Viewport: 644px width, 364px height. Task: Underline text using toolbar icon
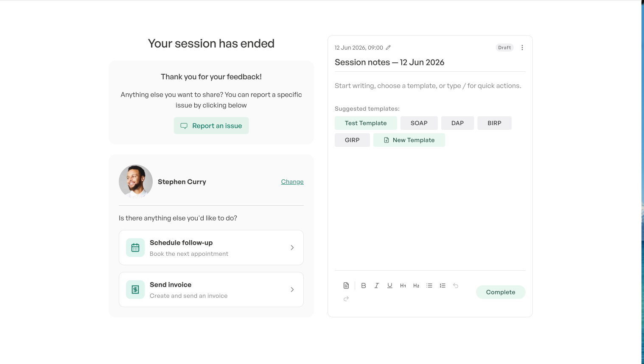tap(390, 286)
